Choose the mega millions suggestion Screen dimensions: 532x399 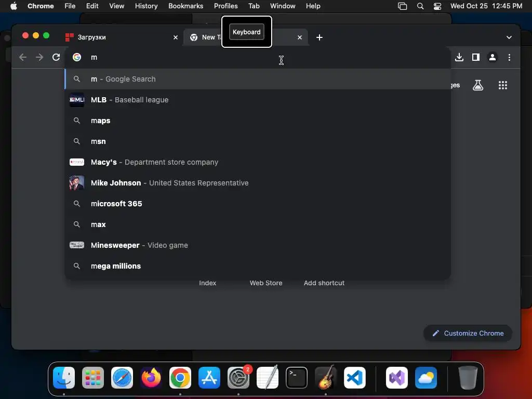click(258, 266)
